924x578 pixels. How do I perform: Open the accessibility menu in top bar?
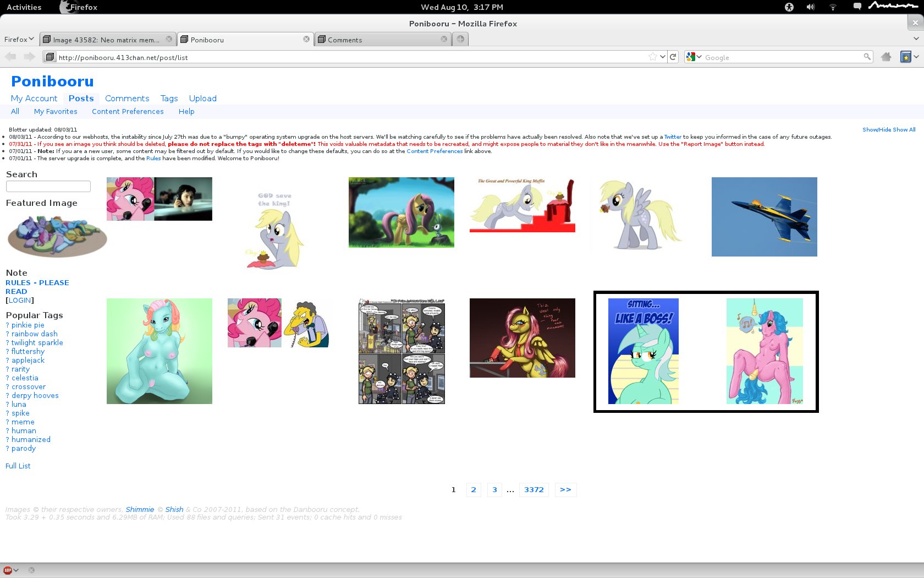pyautogui.click(x=789, y=7)
